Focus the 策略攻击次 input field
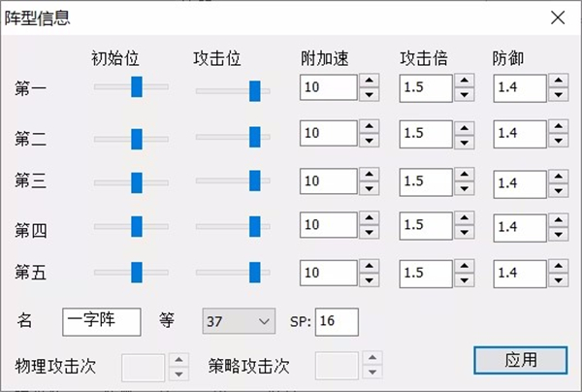Viewport: 582px width, 392px height. click(337, 366)
